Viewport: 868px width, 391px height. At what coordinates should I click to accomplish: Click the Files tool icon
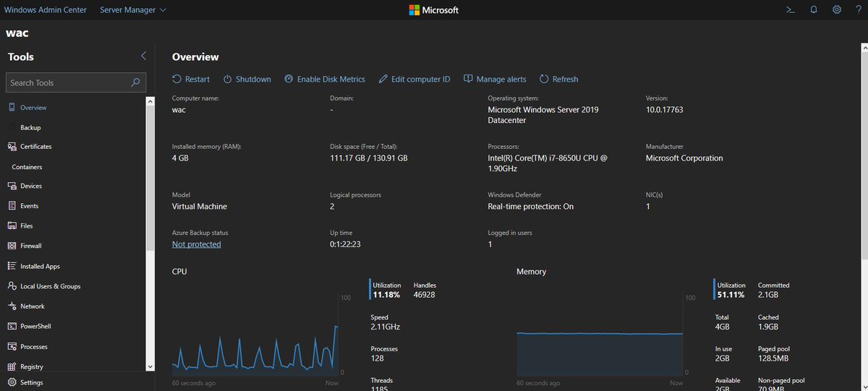pyautogui.click(x=12, y=225)
